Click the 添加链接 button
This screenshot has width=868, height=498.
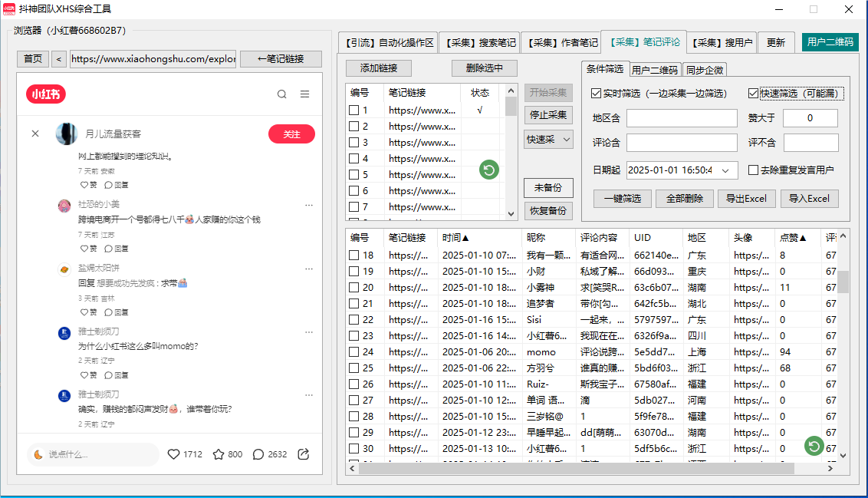379,68
